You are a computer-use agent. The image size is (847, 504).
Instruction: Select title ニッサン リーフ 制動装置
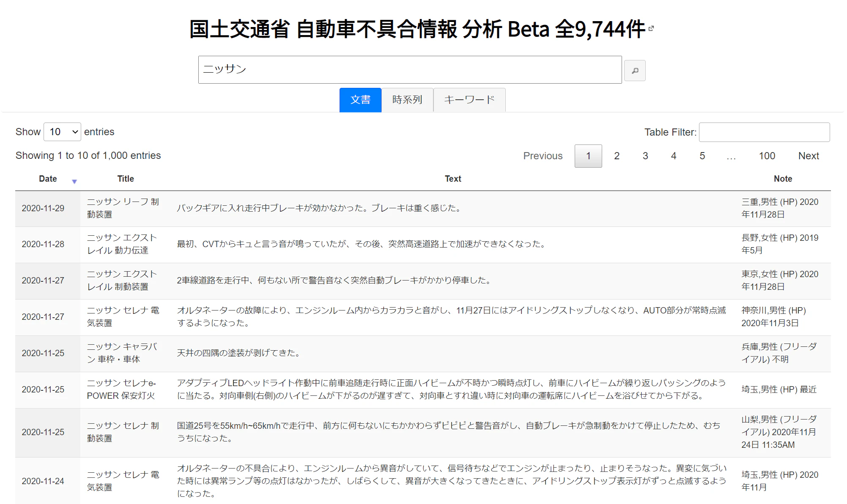(x=123, y=208)
